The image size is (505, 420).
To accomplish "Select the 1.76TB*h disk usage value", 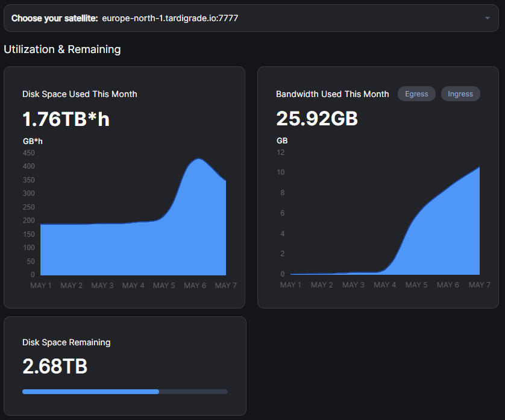I will (66, 119).
